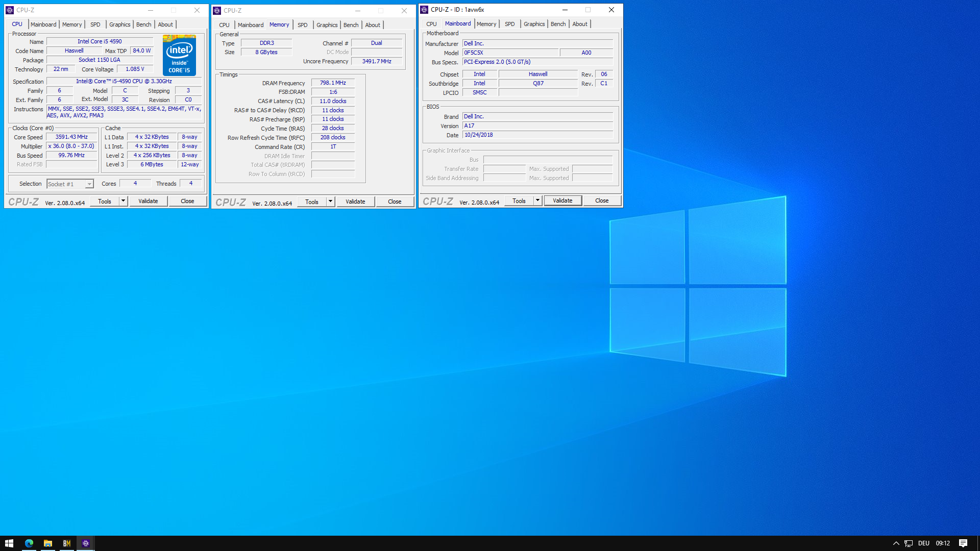This screenshot has height=551, width=980.
Task: Minimize the middle CPU-Z Memory window
Action: click(358, 11)
